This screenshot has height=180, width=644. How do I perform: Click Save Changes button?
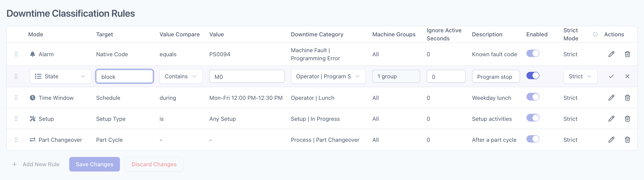94,164
